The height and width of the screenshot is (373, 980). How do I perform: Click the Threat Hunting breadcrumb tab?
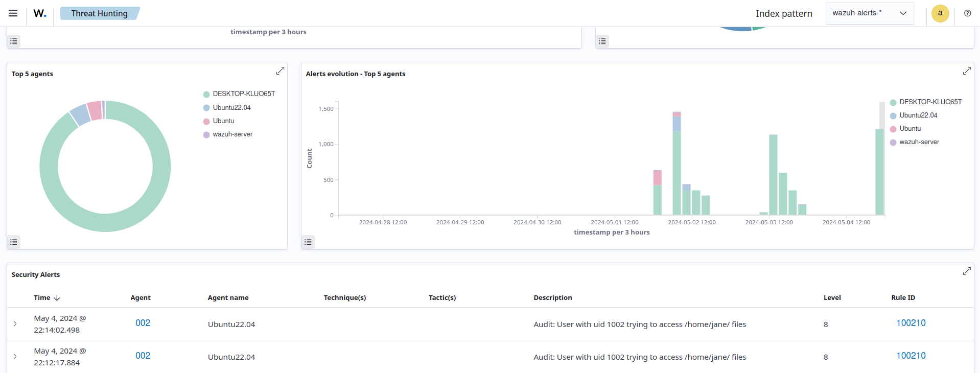pos(99,13)
